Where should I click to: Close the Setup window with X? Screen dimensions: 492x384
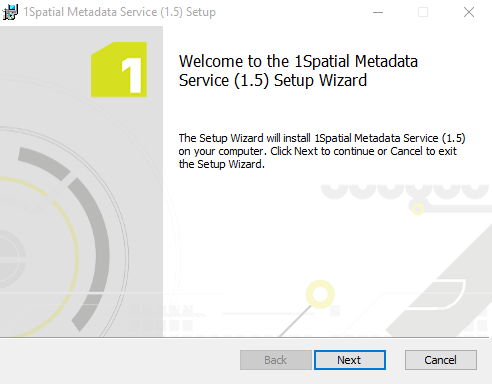point(469,12)
